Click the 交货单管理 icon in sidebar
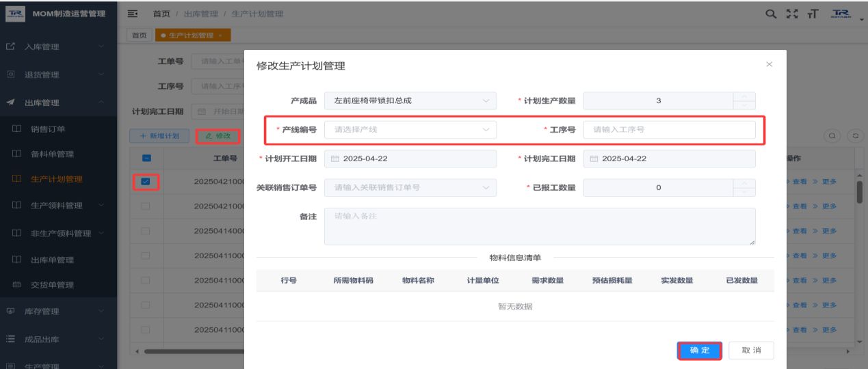The image size is (868, 369). (x=17, y=285)
